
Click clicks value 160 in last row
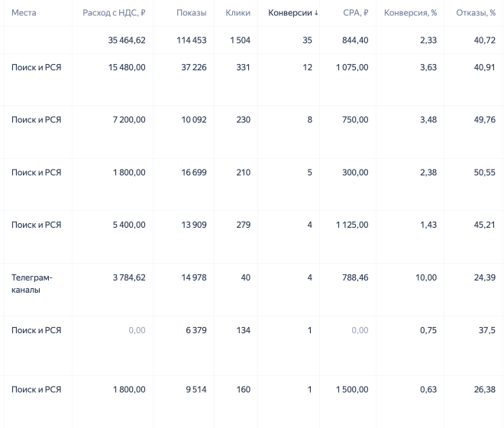244,389
